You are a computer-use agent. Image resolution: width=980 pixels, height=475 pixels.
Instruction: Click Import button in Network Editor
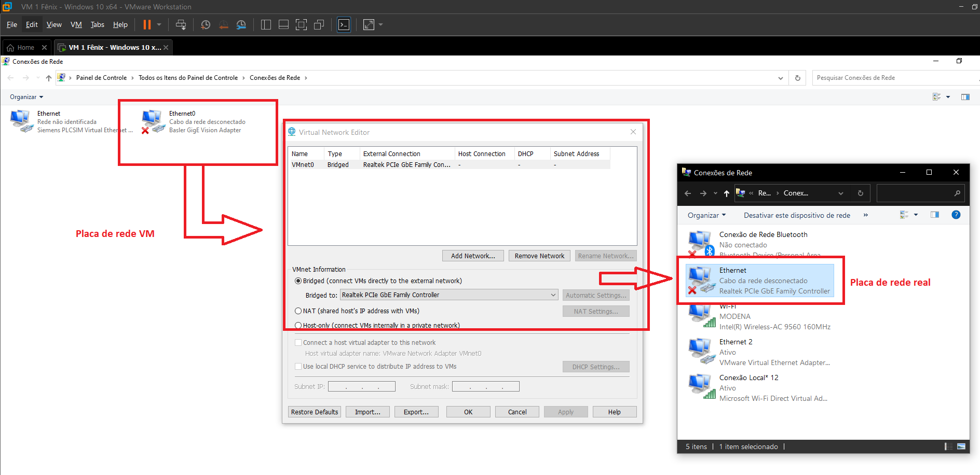click(x=367, y=412)
